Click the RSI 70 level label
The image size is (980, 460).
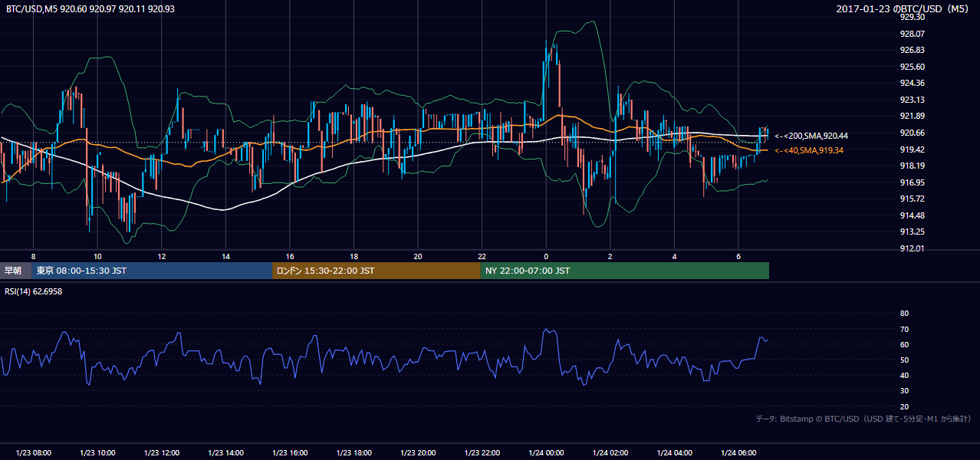pyautogui.click(x=904, y=329)
